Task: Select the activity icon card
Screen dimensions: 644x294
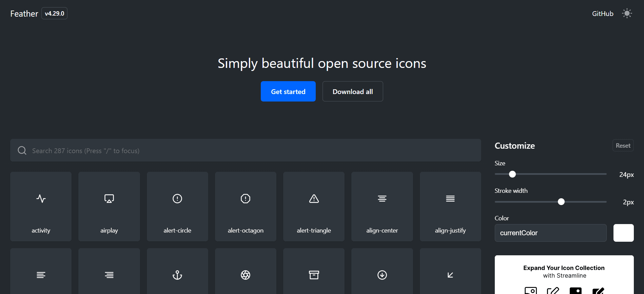Action: [41, 206]
